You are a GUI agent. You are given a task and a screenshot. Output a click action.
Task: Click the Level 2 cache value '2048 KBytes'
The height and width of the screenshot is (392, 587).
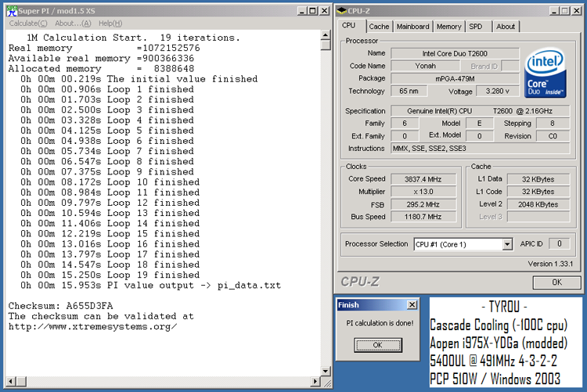(538, 204)
